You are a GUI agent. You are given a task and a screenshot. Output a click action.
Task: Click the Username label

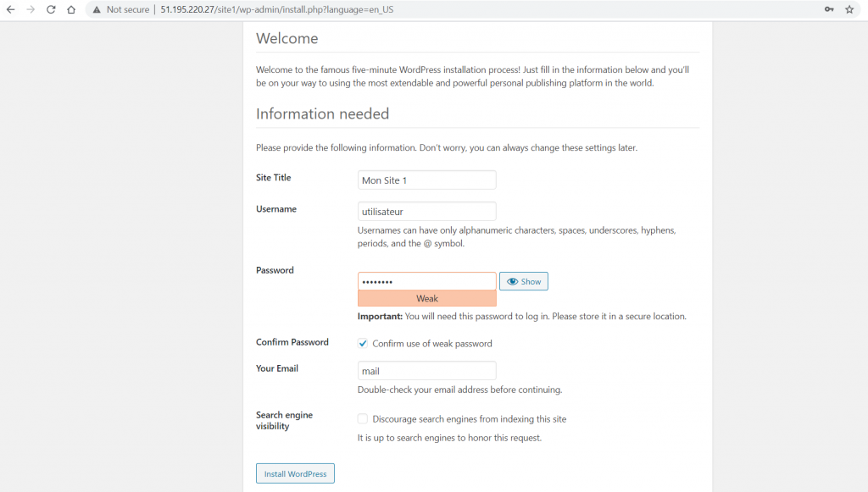point(276,209)
